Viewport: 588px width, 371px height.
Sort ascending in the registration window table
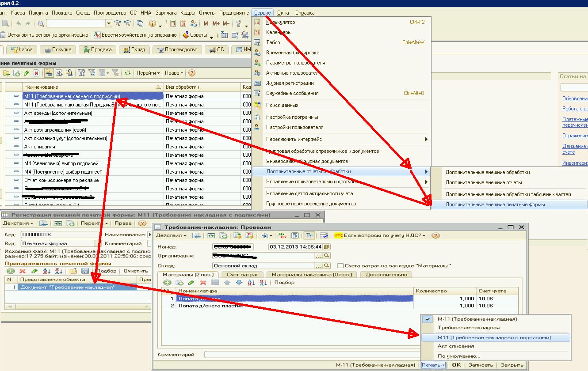pyautogui.click(x=47, y=271)
